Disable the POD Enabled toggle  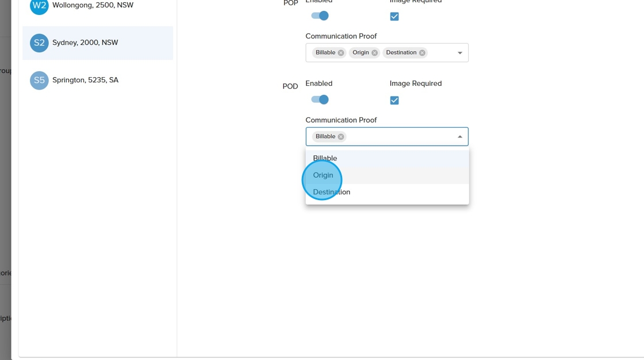click(320, 99)
